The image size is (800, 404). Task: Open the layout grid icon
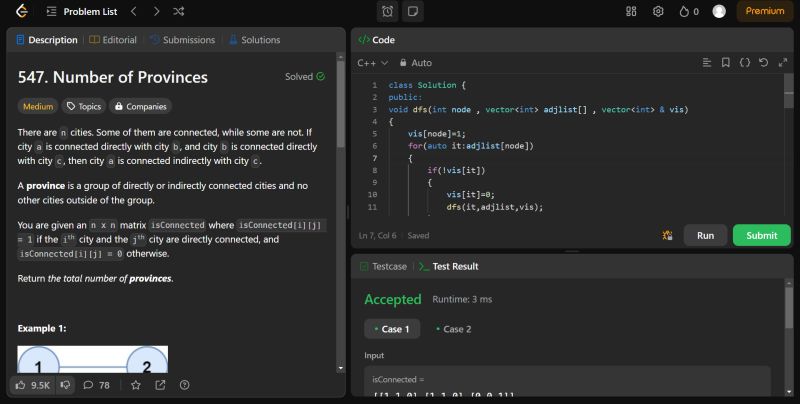click(631, 12)
